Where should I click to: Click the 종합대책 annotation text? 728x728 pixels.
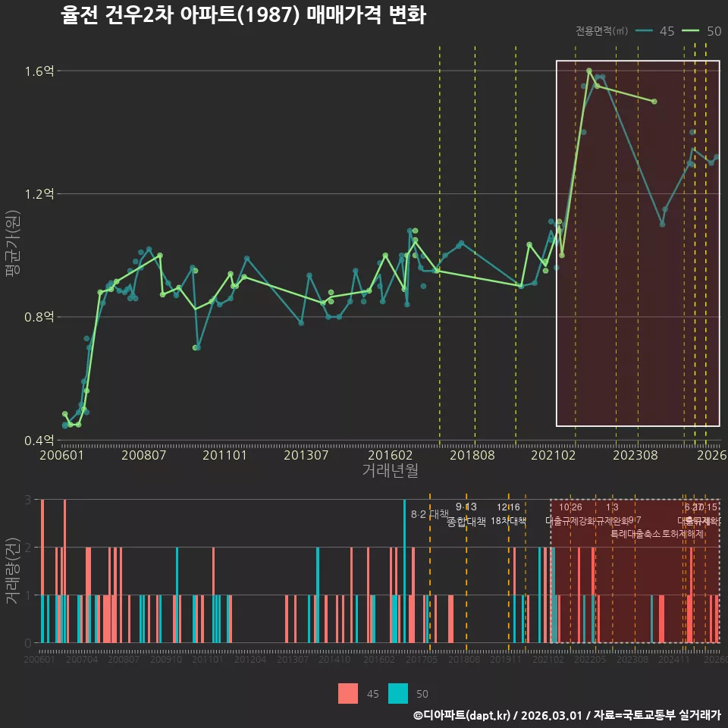tap(466, 522)
